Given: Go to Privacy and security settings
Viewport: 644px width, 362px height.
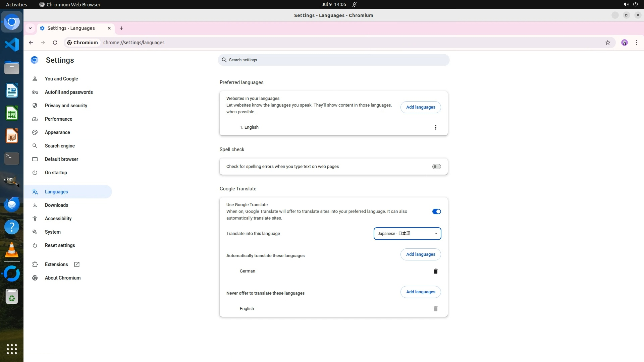Looking at the screenshot, I should click(x=66, y=106).
